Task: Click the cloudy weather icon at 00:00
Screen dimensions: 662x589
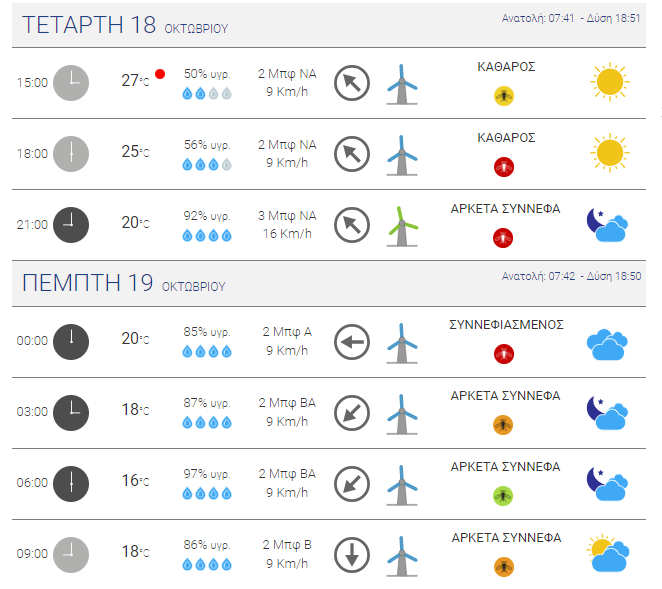Action: click(x=606, y=343)
